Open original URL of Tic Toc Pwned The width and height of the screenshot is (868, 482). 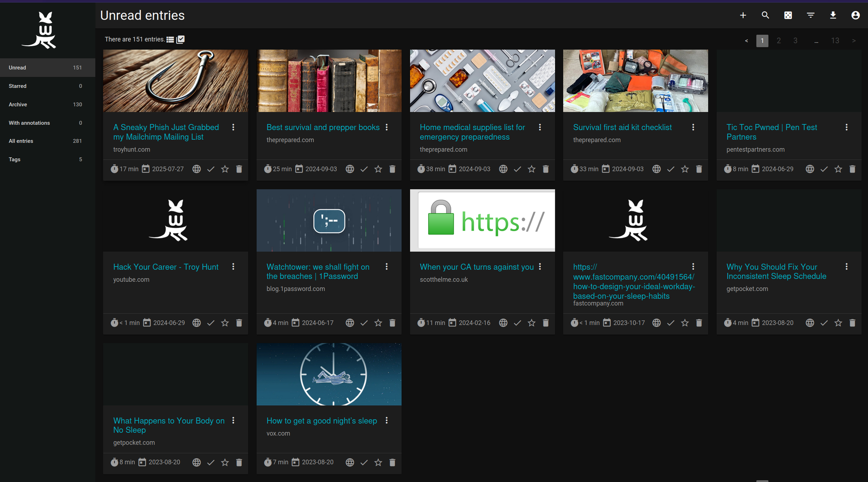click(x=810, y=169)
